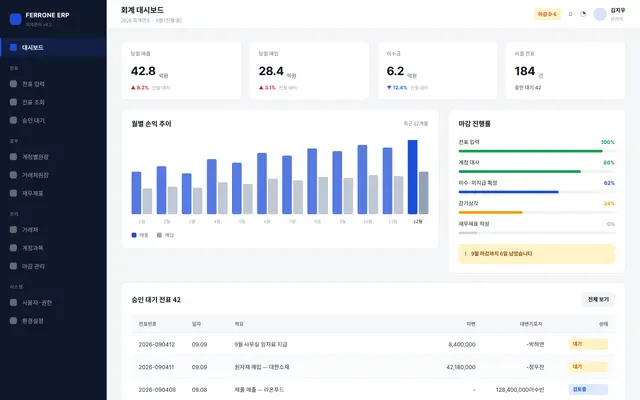Click the blue down-arrow by 12.4%
The height and width of the screenshot is (400, 640).
click(389, 87)
